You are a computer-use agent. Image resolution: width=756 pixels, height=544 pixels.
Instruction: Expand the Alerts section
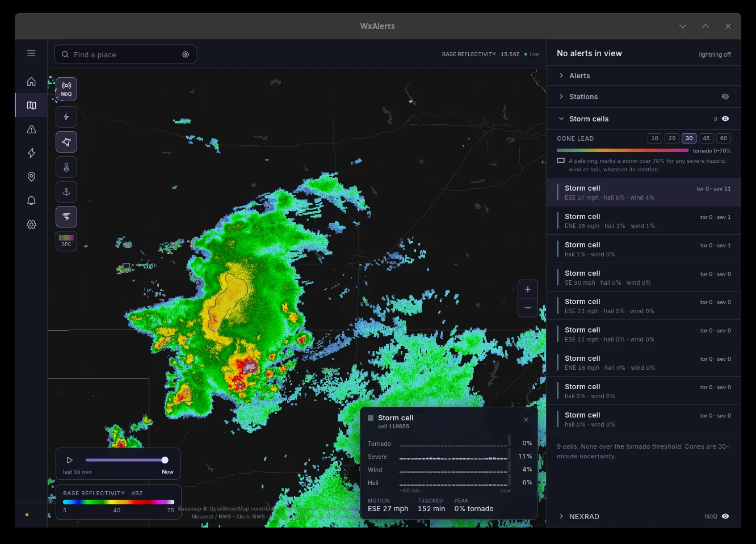click(x=644, y=75)
